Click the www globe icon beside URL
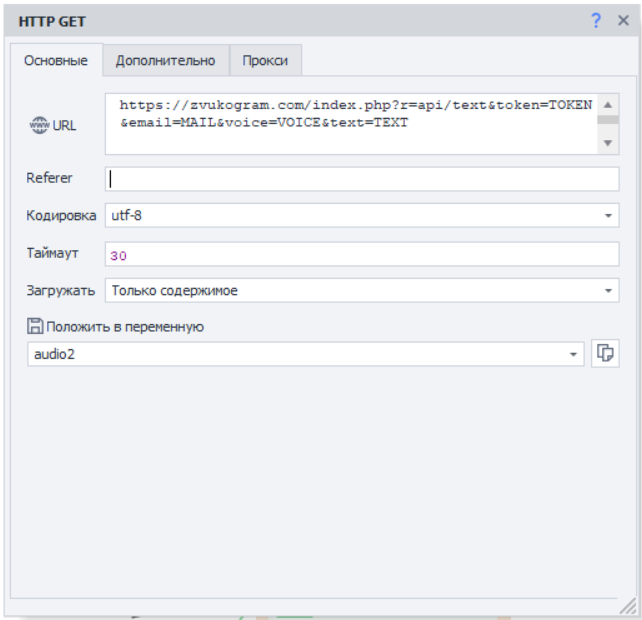 (x=40, y=125)
